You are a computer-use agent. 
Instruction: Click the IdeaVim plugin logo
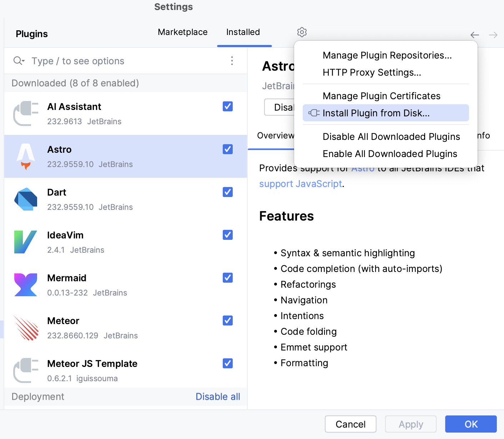(26, 242)
